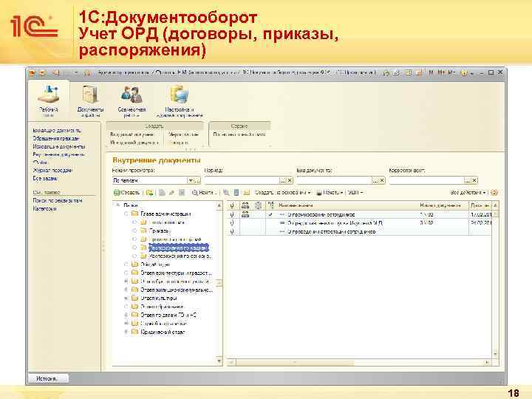Open Режим просмотра dropdown arrow
The image size is (532, 399).
pos(191,180)
